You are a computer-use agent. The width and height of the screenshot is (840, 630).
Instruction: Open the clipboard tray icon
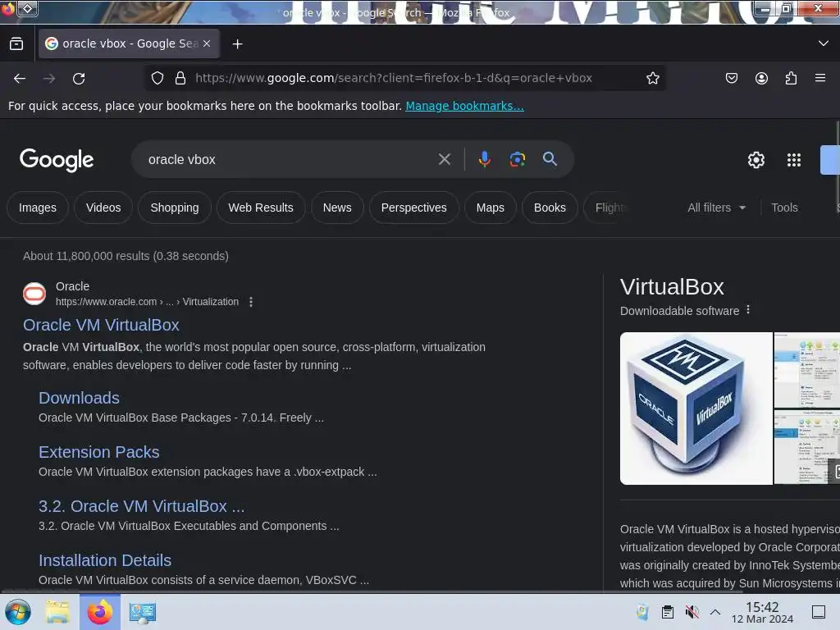pyautogui.click(x=668, y=612)
